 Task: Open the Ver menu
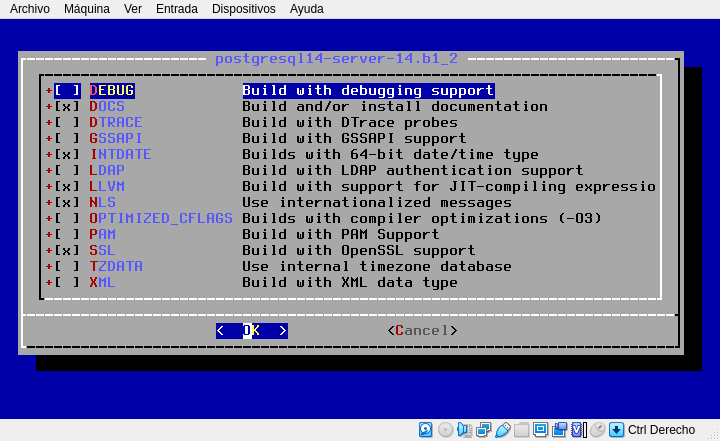[133, 9]
